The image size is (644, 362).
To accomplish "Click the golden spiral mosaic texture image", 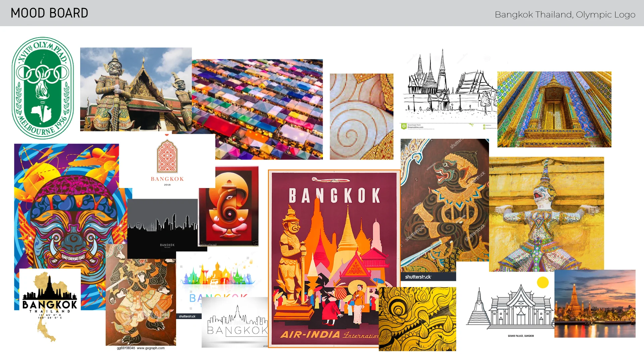I will [361, 116].
